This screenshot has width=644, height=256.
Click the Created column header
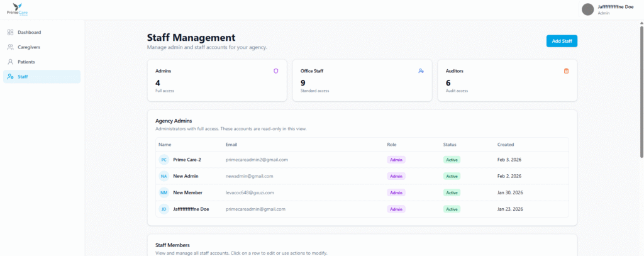(x=506, y=145)
